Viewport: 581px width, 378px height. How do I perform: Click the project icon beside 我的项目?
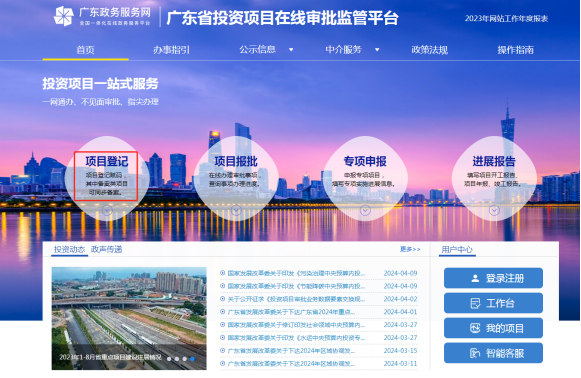(475, 328)
